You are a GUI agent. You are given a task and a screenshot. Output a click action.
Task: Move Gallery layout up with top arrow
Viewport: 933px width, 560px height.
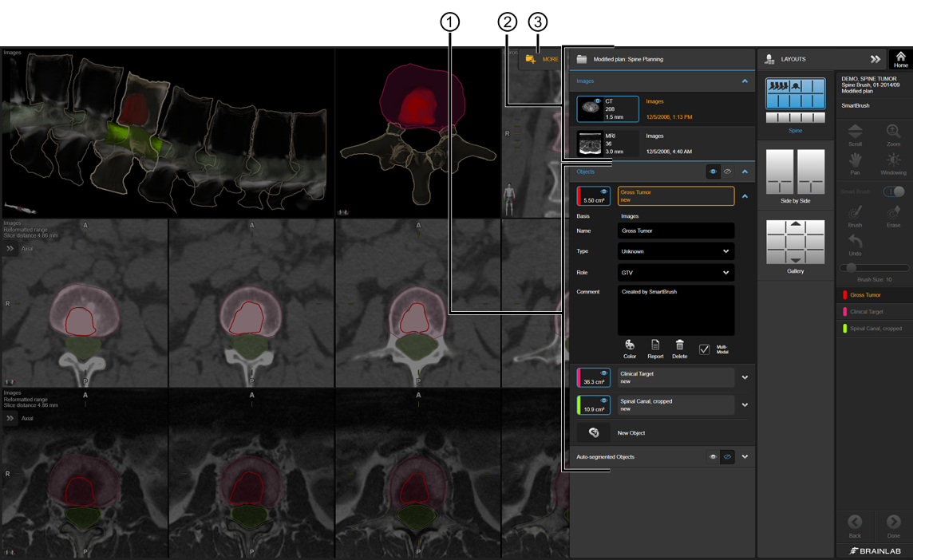796,223
